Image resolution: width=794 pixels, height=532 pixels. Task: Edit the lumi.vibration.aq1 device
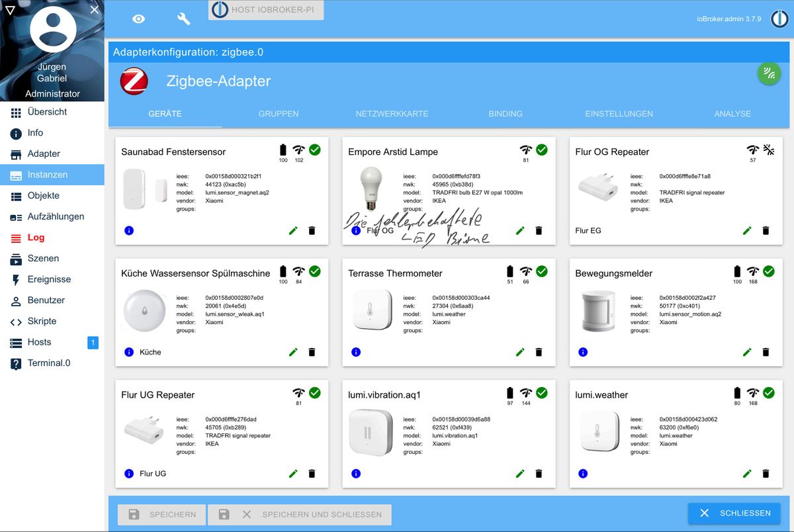(x=520, y=474)
